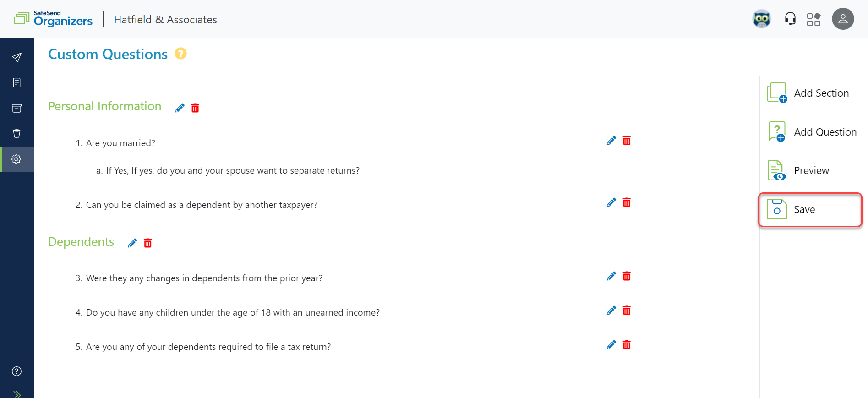Delete the Dependents section
Image resolution: width=868 pixels, height=398 pixels.
pos(147,243)
